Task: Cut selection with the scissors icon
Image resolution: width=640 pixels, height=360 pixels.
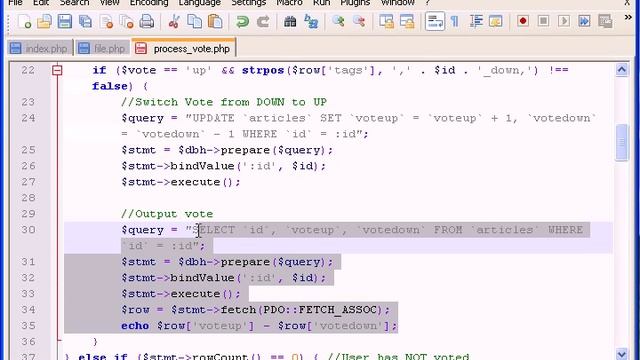Action: tap(174, 21)
